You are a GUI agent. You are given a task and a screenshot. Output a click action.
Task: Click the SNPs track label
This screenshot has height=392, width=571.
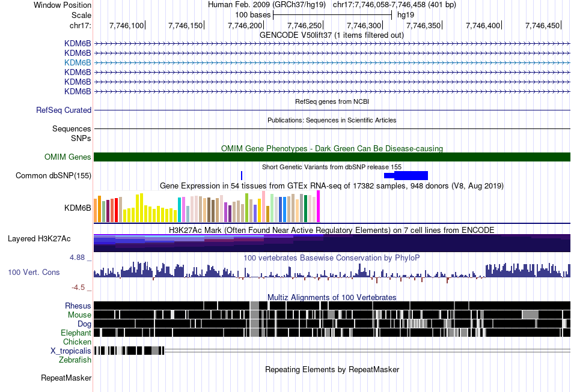coord(81,138)
